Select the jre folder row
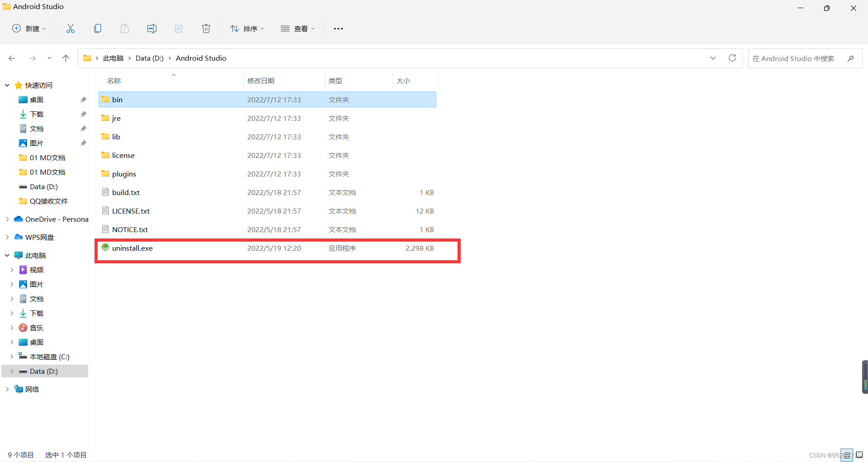This screenshot has height=462, width=868. (x=267, y=118)
